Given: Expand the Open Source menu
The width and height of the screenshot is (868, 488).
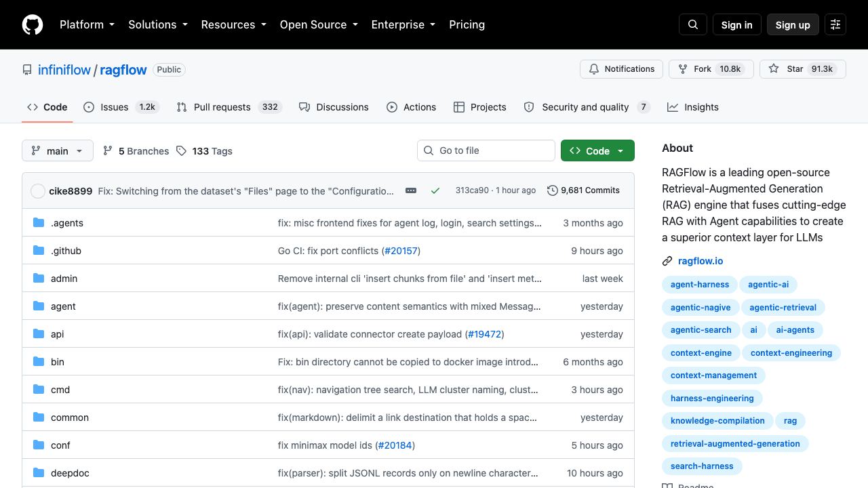Looking at the screenshot, I should tap(319, 24).
